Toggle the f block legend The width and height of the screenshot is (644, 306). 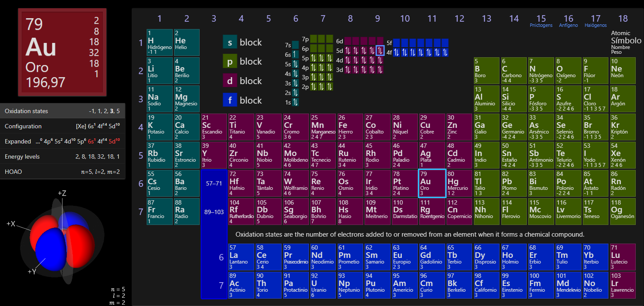tap(243, 100)
